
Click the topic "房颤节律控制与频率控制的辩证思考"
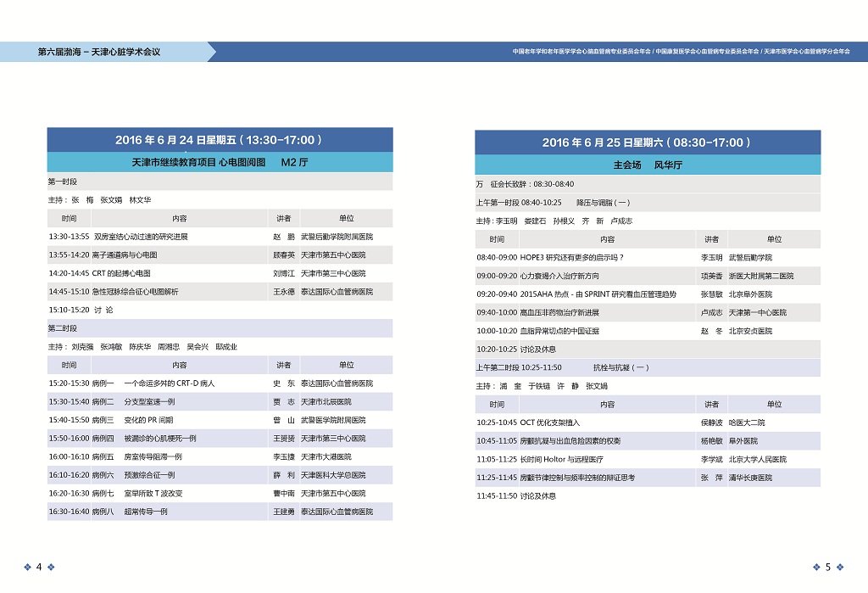(577, 477)
